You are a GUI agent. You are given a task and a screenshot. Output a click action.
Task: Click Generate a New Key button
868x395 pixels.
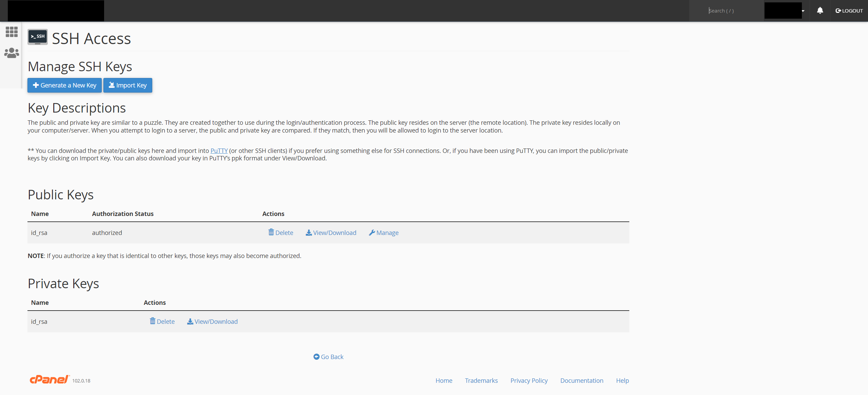pos(64,85)
